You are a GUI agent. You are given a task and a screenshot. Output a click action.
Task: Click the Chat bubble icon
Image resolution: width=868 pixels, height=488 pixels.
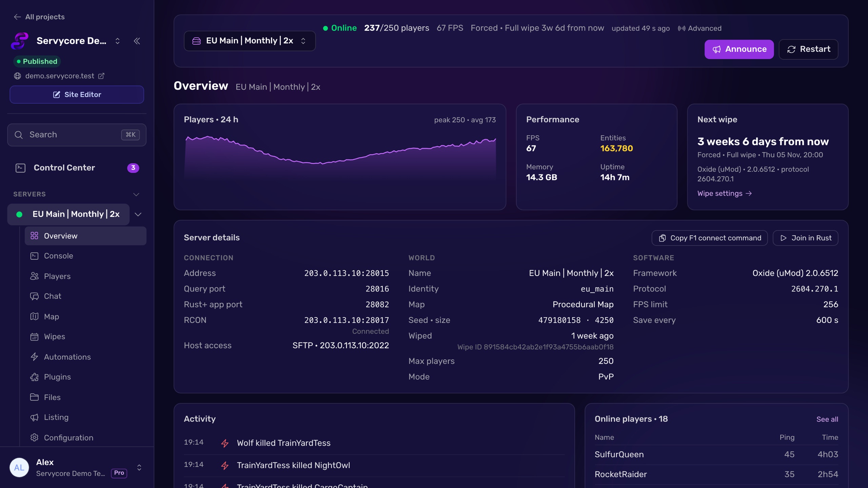[34, 296]
